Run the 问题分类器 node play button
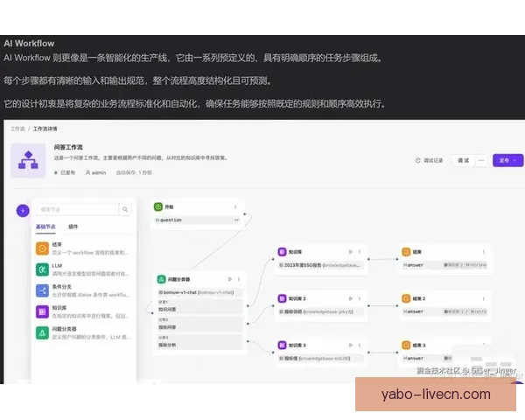This screenshot has width=525, height=420. (x=229, y=279)
